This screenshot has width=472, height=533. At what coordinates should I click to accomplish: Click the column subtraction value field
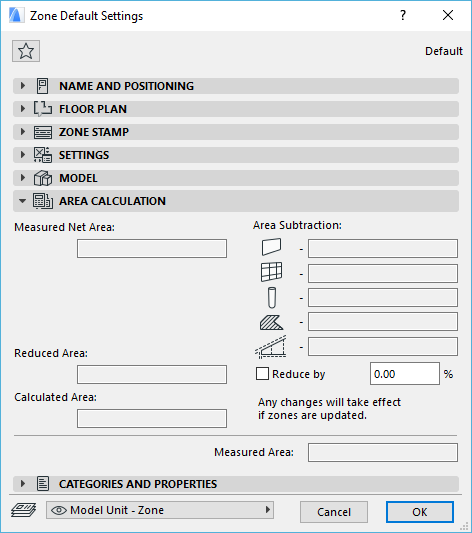(x=383, y=297)
